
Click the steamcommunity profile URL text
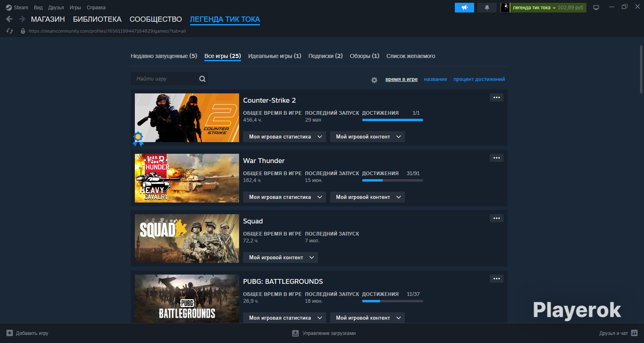(107, 31)
